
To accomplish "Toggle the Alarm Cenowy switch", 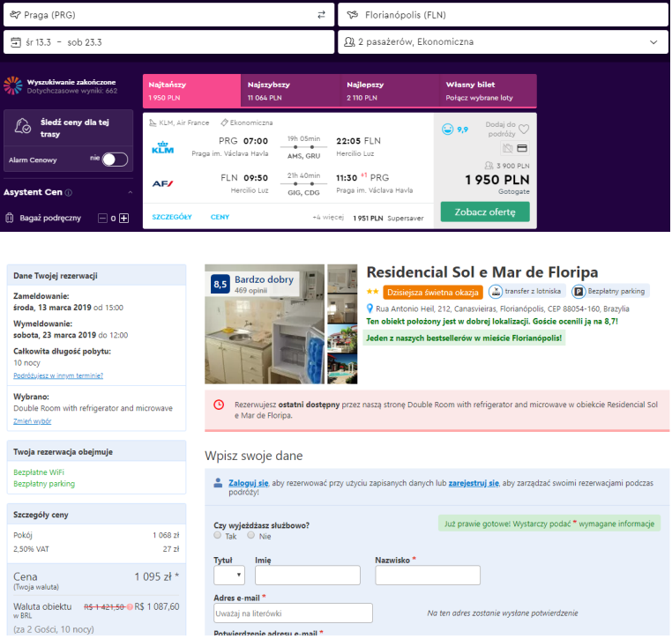I will [x=115, y=160].
